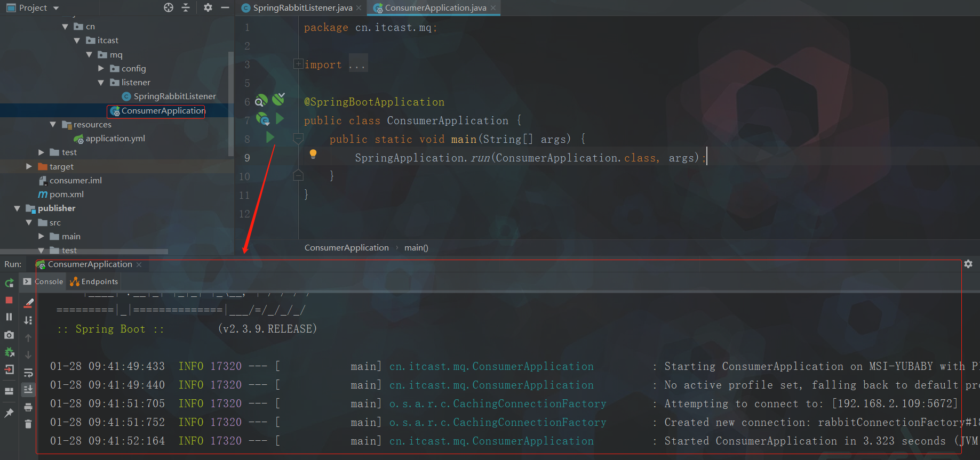Click main() breadcrumb
The height and width of the screenshot is (460, 980).
(416, 248)
